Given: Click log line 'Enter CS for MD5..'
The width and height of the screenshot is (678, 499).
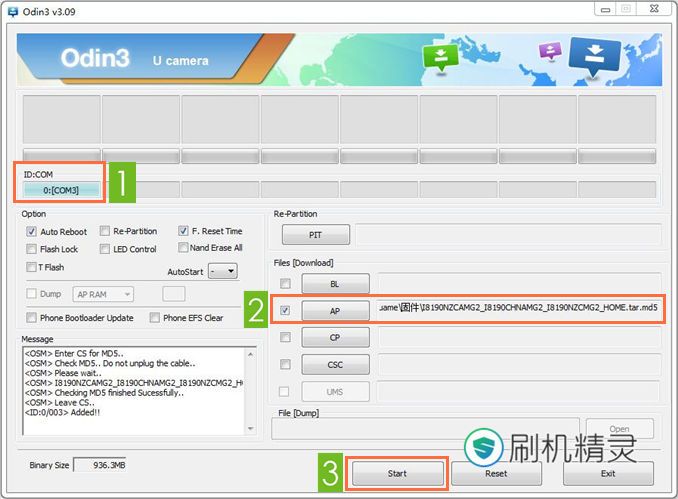Looking at the screenshot, I should [x=74, y=353].
